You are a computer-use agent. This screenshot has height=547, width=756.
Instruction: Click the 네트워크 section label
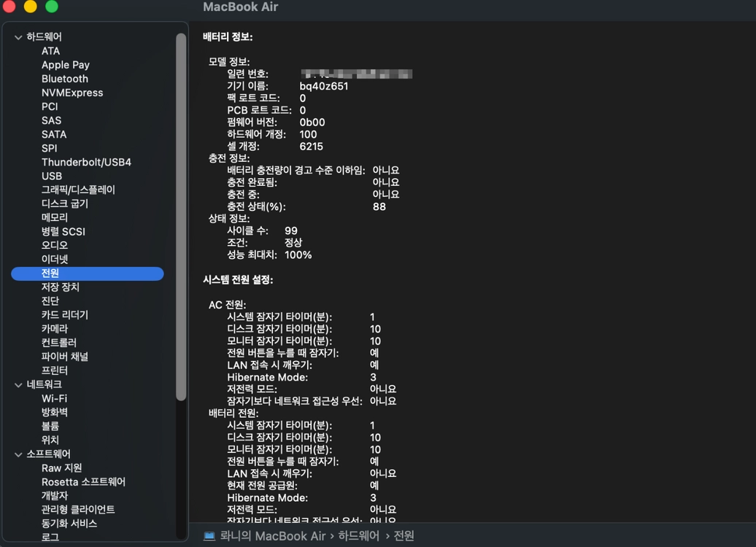coord(44,384)
